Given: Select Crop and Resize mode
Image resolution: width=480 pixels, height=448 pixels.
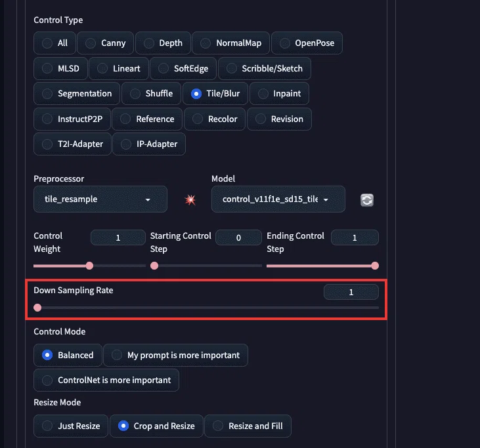Looking at the screenshot, I should tap(156, 426).
